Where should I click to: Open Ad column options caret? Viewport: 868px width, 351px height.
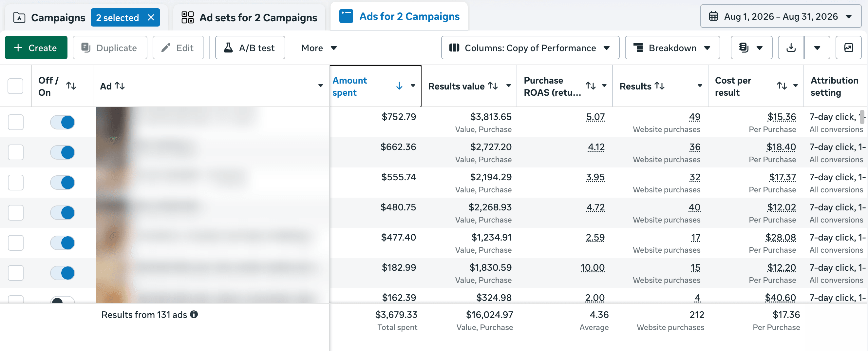tap(320, 86)
